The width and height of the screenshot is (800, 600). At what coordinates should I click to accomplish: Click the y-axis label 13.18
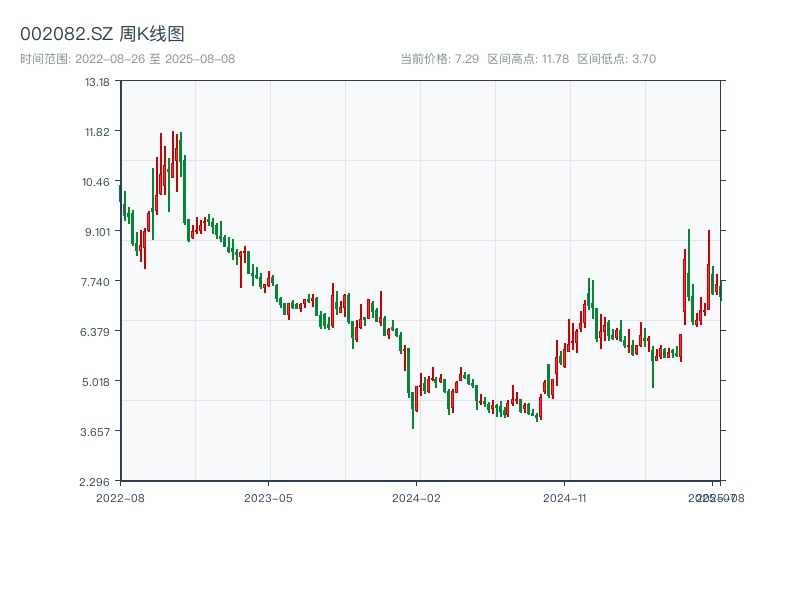tap(97, 82)
